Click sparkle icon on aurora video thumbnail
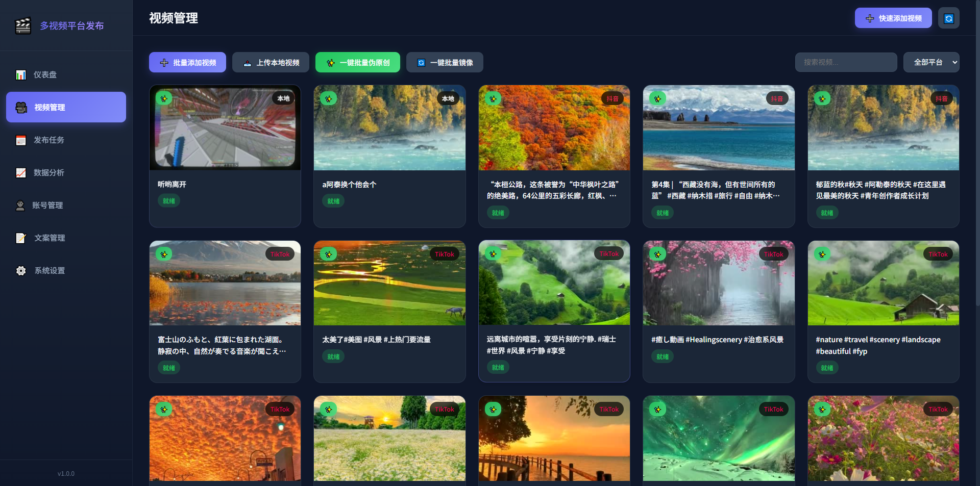 click(657, 409)
